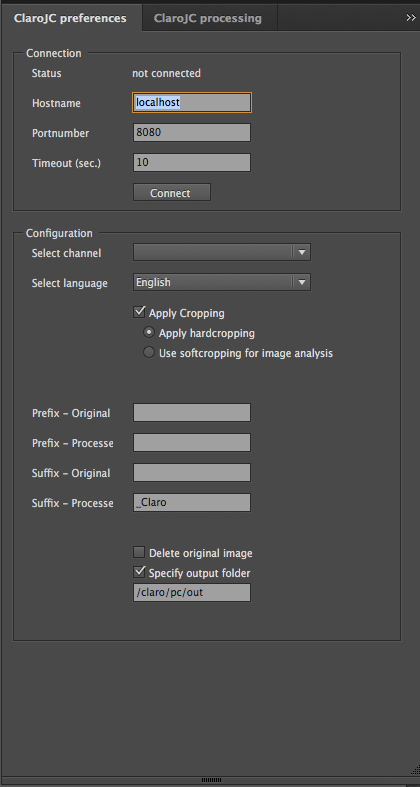
Task: Click the Suffix - Processed field with _Claro
Action: pyautogui.click(x=192, y=502)
